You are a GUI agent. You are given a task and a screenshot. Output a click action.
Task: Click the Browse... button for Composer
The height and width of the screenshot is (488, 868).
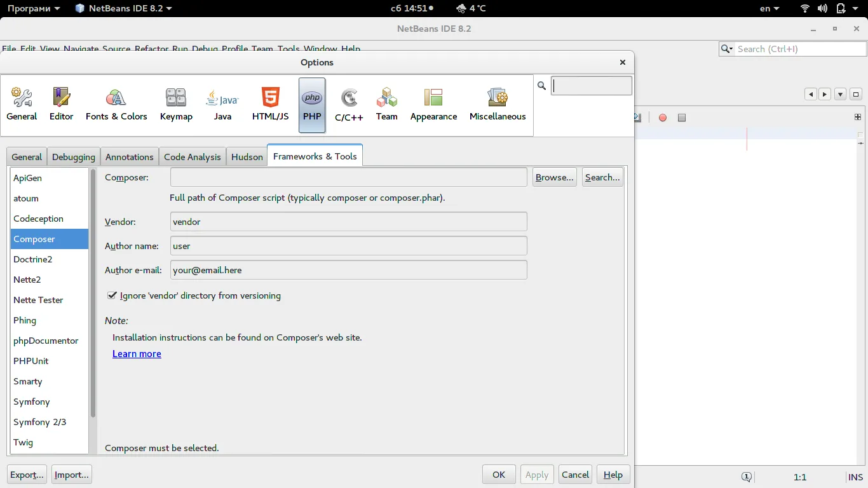[x=555, y=177]
